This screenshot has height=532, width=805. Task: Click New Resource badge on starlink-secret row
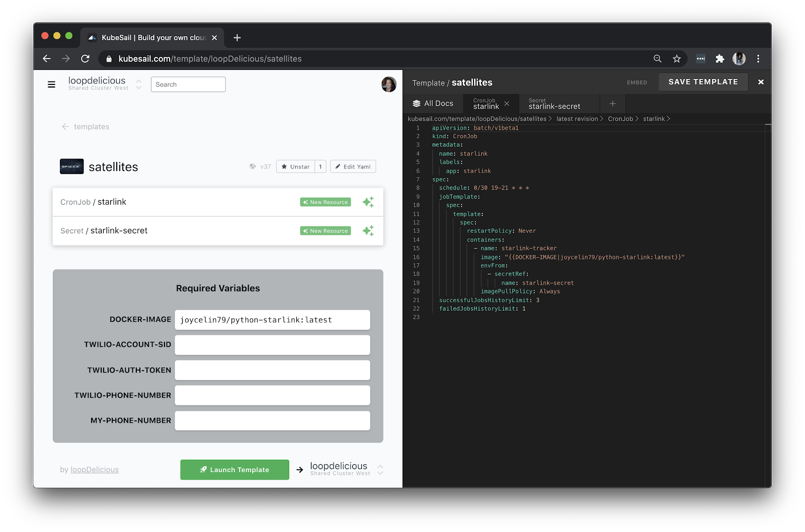click(x=326, y=231)
